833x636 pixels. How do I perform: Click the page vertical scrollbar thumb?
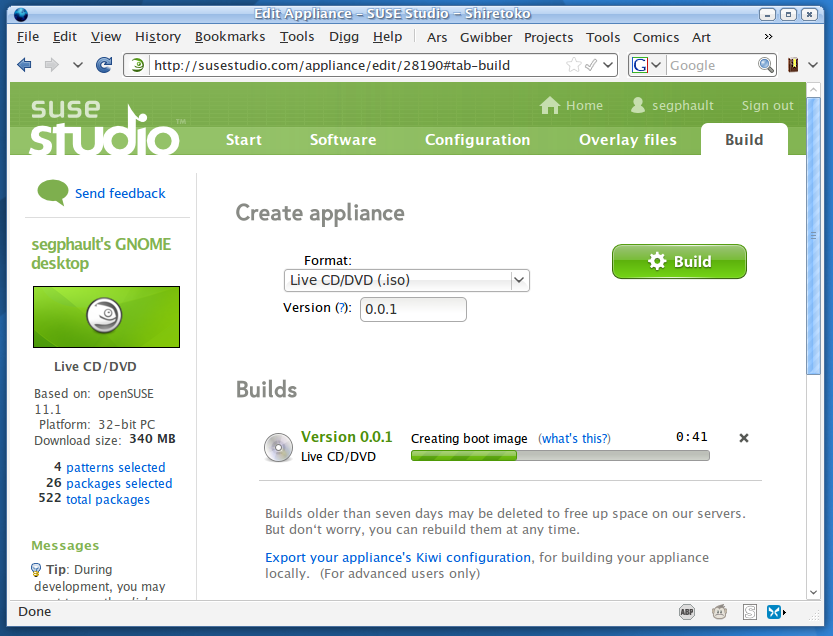point(813,235)
